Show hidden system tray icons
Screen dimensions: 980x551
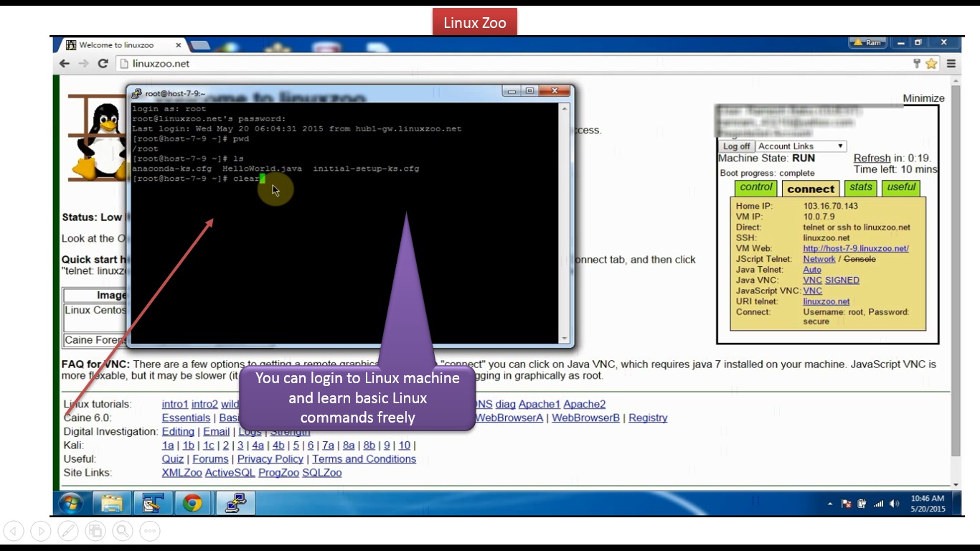pyautogui.click(x=830, y=504)
